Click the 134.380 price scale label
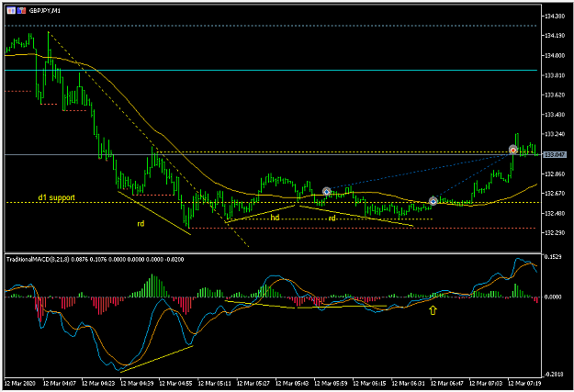The height and width of the screenshot is (392, 574). coord(555,17)
